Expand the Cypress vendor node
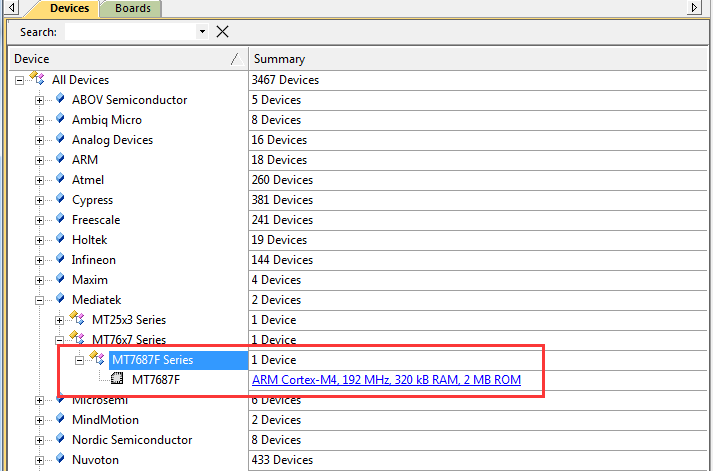Viewport: 713px width, 471px height. coord(40,201)
